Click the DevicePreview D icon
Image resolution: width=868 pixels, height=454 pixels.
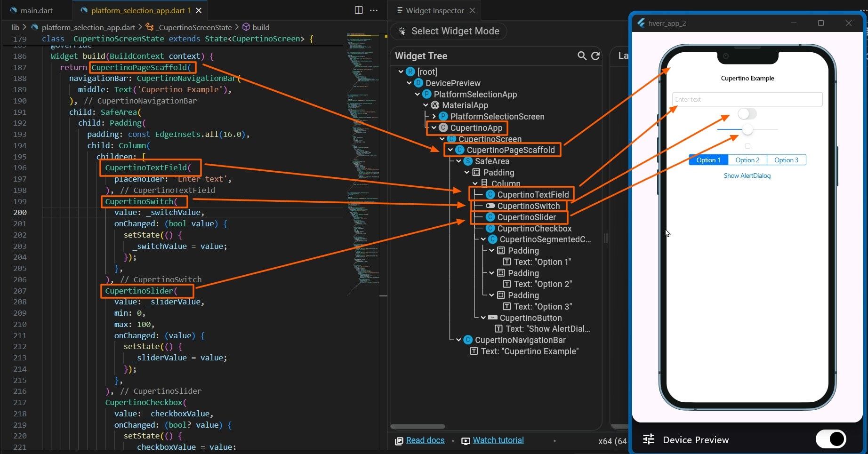[x=418, y=83]
